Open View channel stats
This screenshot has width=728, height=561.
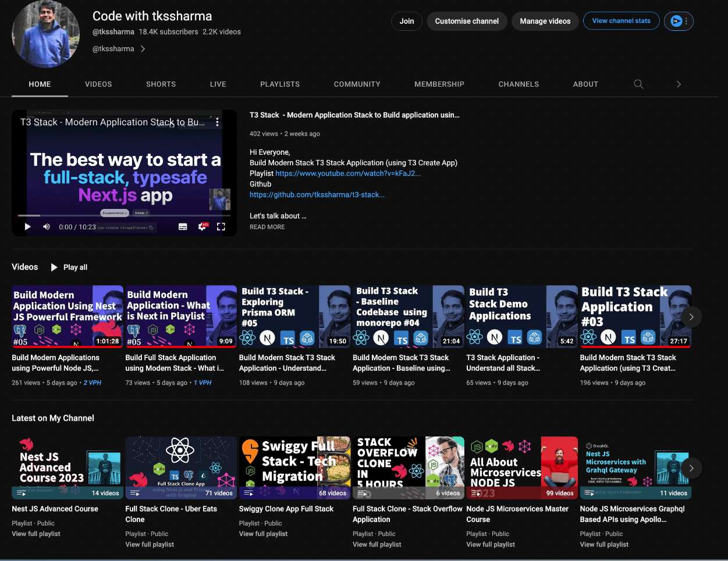coord(621,21)
